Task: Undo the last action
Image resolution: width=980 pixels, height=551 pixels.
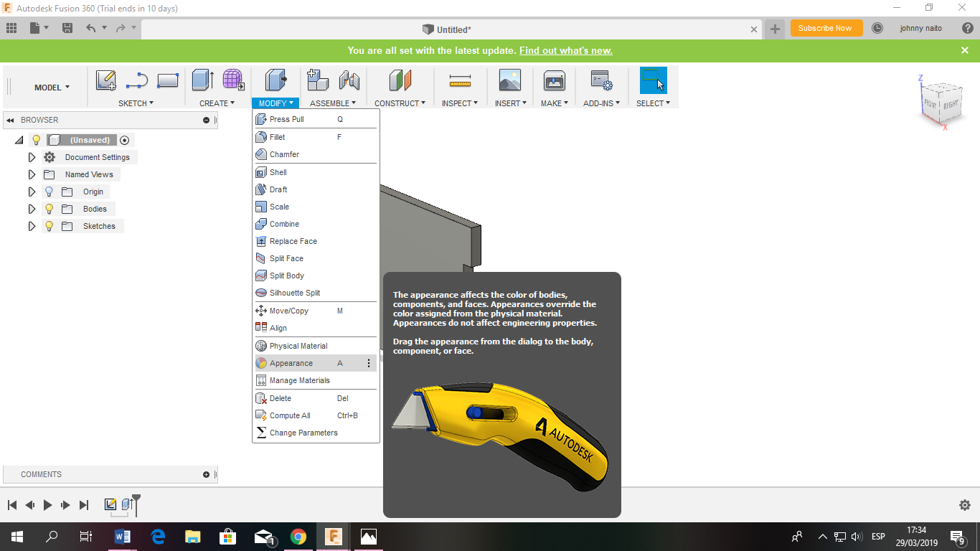Action: pyautogui.click(x=90, y=28)
